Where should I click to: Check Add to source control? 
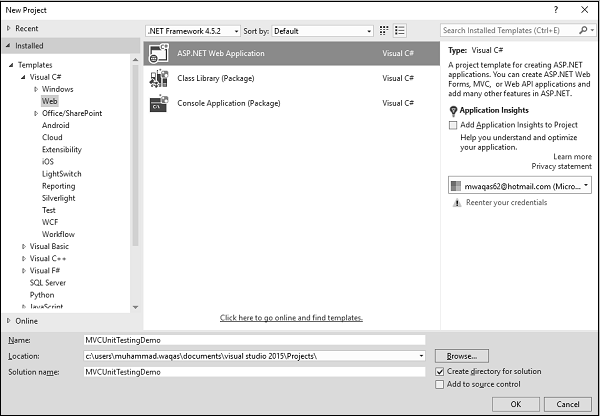(440, 384)
